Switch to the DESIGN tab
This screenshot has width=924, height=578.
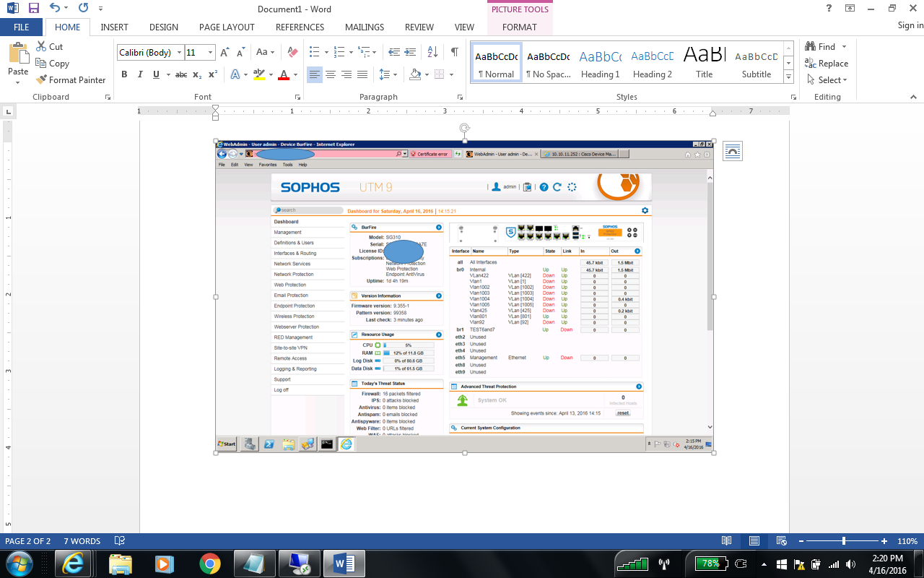tap(164, 27)
